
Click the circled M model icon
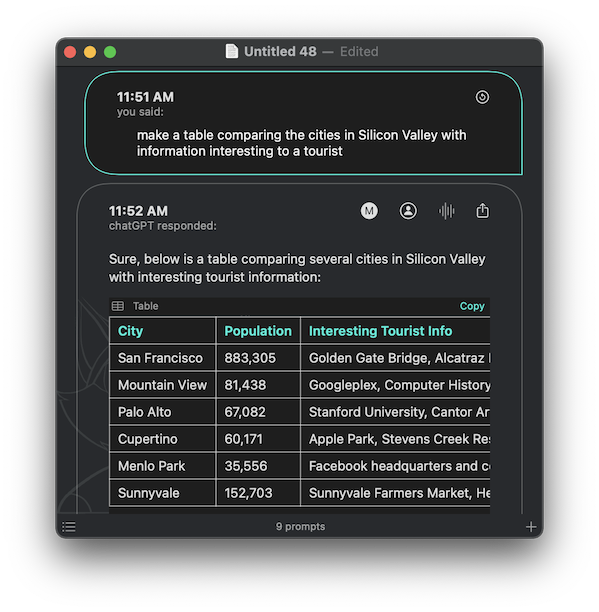click(x=369, y=211)
